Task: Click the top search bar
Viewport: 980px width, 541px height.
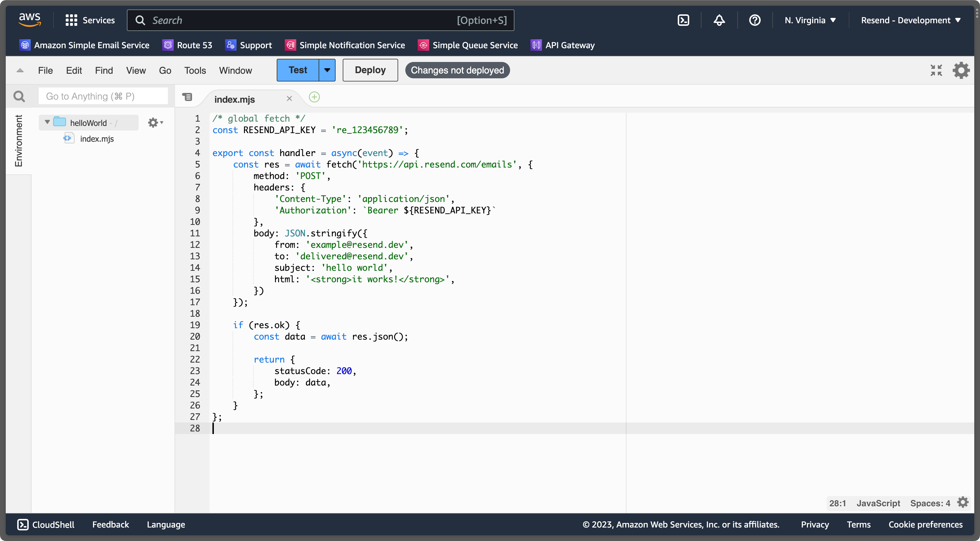Action: (320, 20)
